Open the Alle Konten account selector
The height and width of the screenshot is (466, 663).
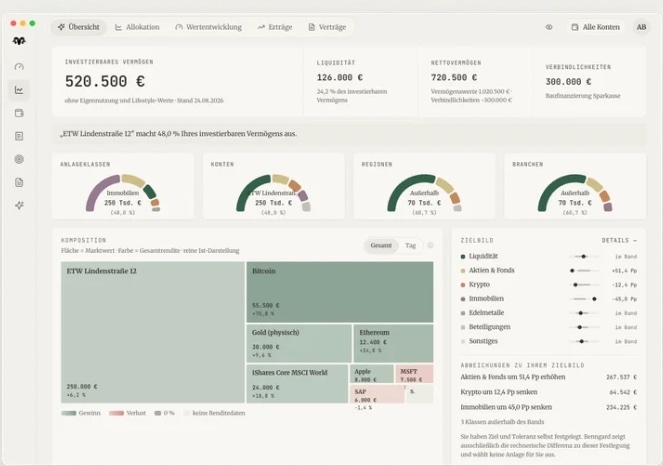[x=595, y=27]
